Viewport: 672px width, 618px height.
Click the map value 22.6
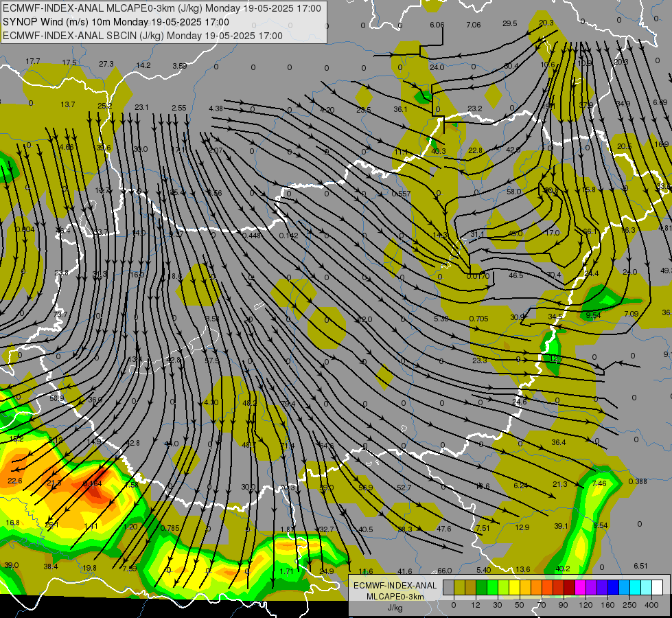(15, 481)
